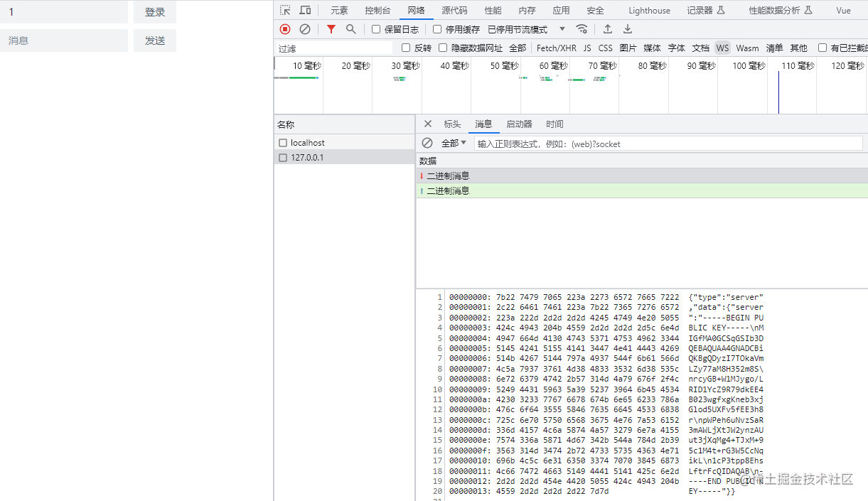Filter requests by Fetch/XHR
The image size is (868, 501).
(557, 48)
